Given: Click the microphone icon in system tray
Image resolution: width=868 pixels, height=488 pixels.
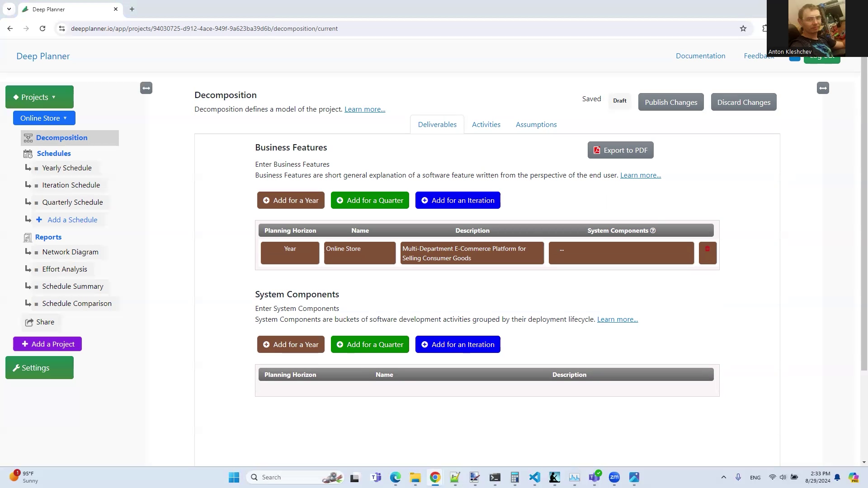Looking at the screenshot, I should 738,477.
